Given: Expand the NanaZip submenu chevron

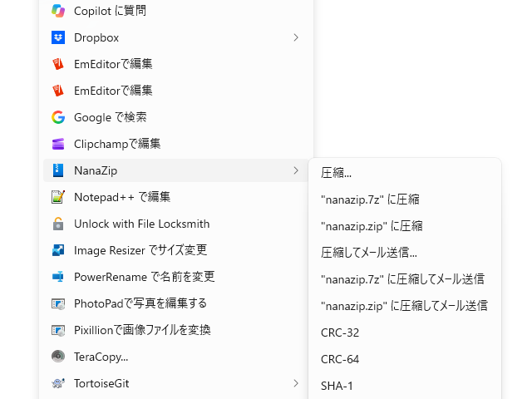Looking at the screenshot, I should 296,170.
